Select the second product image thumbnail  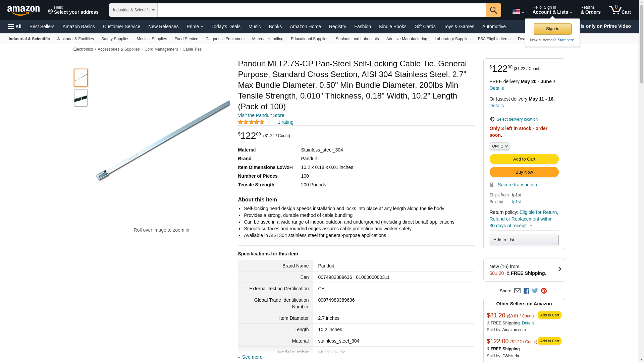81,98
